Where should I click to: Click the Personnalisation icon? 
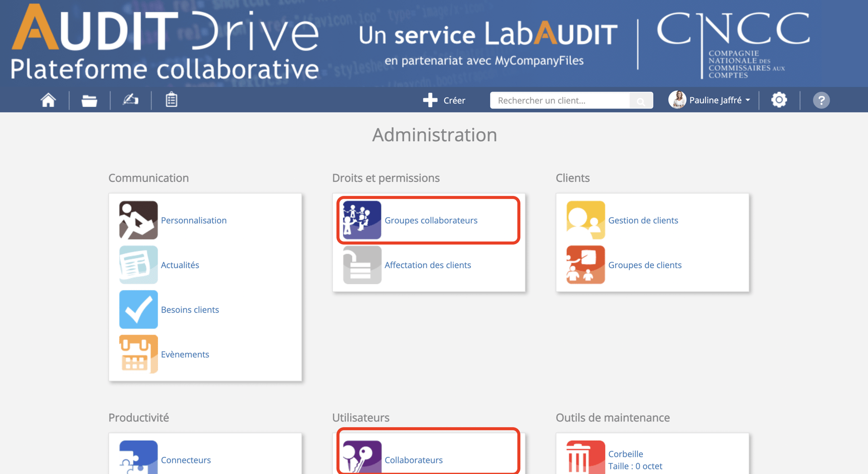tap(138, 220)
